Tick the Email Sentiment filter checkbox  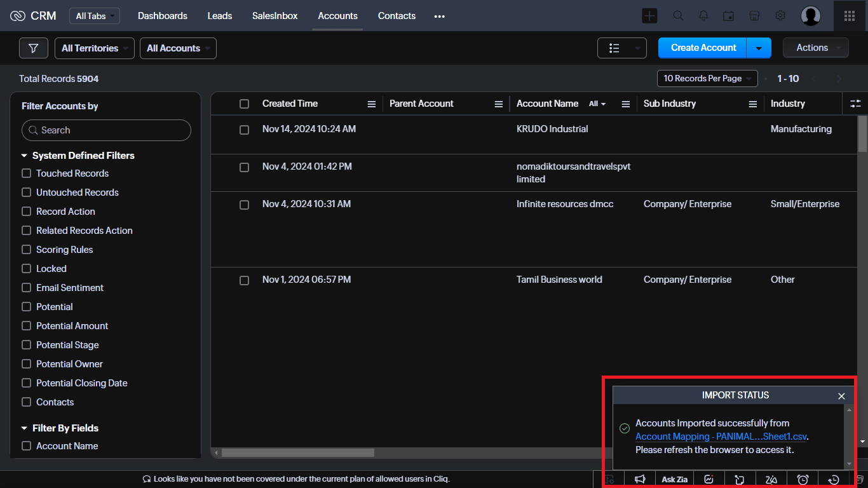point(26,288)
